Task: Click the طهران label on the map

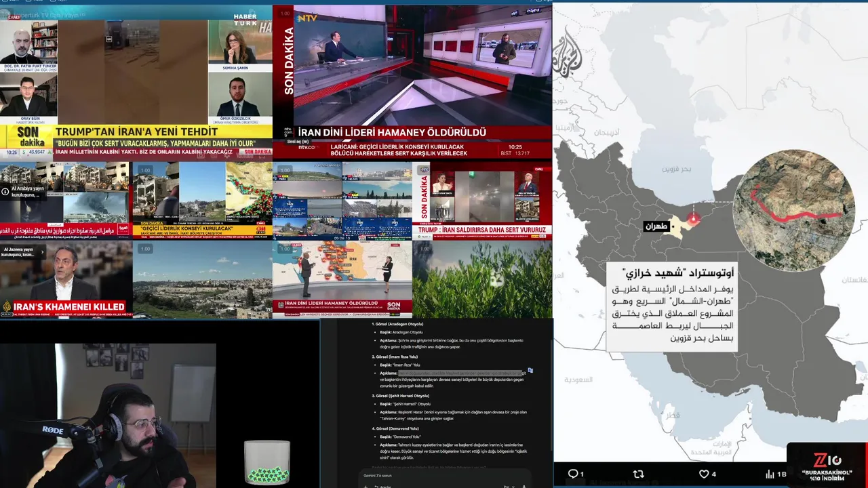Action: [x=656, y=226]
